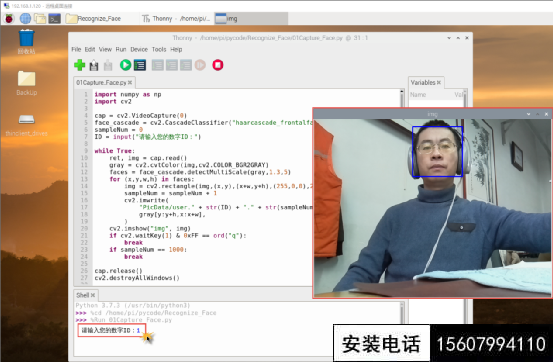
Task: Click the shell ID input line
Action: pyautogui.click(x=111, y=330)
